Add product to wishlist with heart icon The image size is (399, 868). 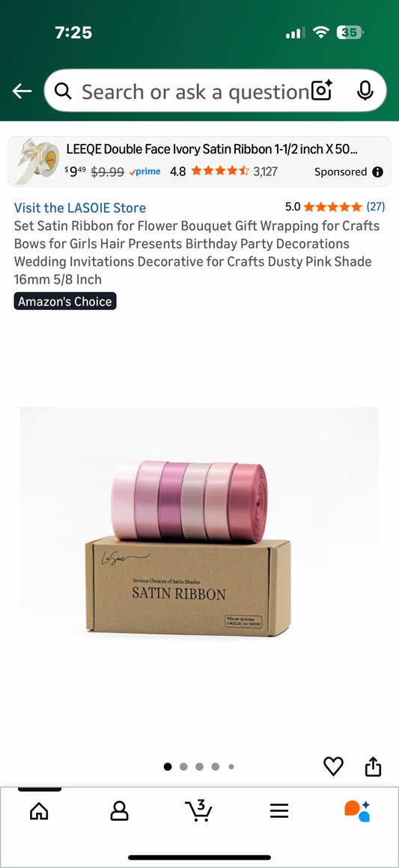pos(333,766)
